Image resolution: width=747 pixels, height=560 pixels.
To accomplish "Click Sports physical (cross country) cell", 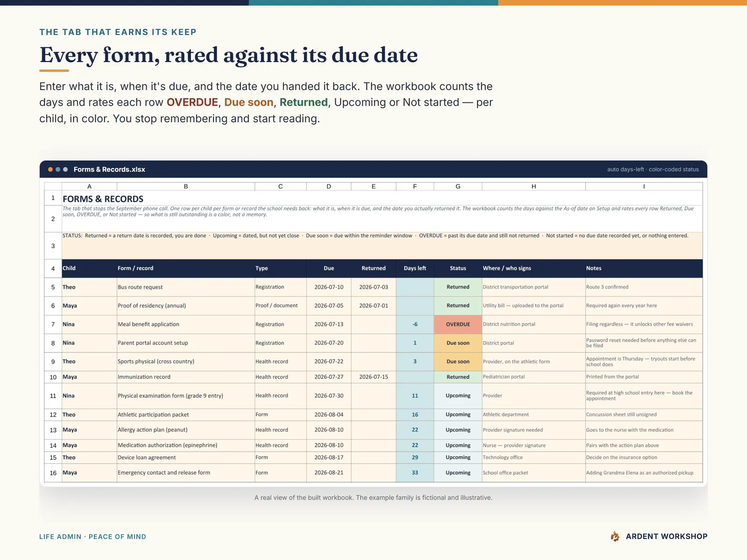I will tap(186, 362).
